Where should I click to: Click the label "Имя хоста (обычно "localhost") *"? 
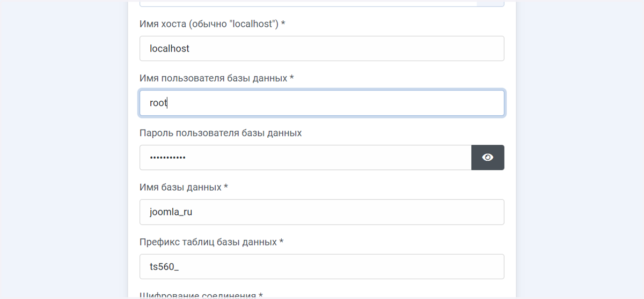pos(213,24)
